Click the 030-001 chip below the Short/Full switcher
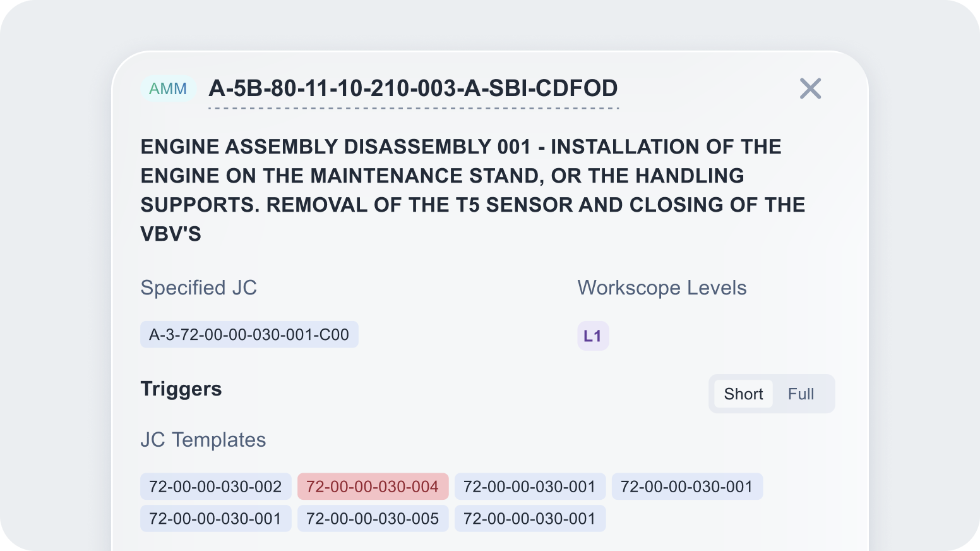The image size is (980, 551). [687, 487]
